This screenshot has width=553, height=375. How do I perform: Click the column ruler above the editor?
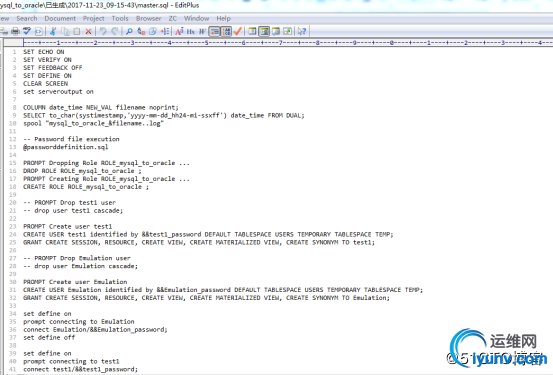(x=287, y=43)
